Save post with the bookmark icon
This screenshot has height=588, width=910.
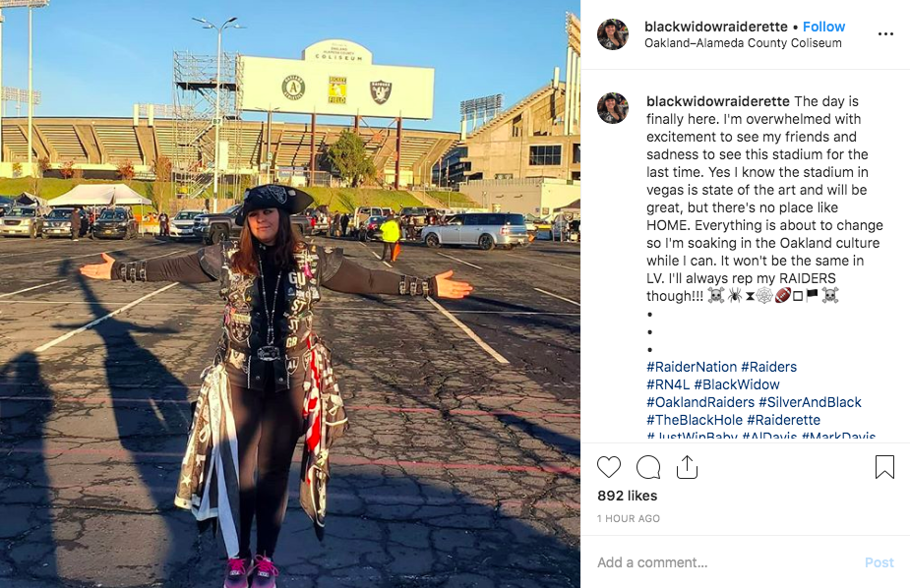coord(884,467)
